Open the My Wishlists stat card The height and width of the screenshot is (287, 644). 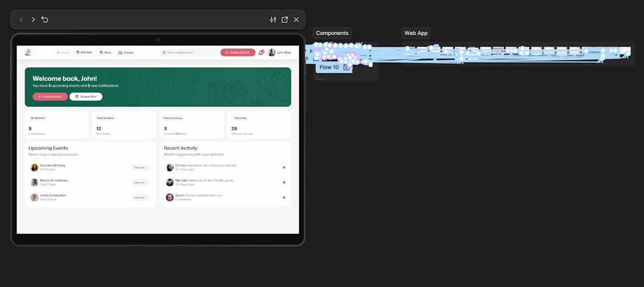coord(56,125)
